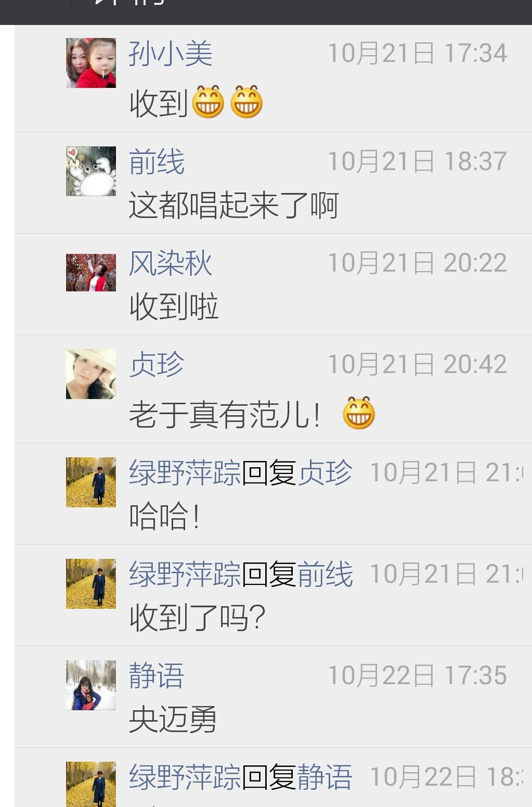Tap 风染秋's red-leaves avatar

click(91, 273)
